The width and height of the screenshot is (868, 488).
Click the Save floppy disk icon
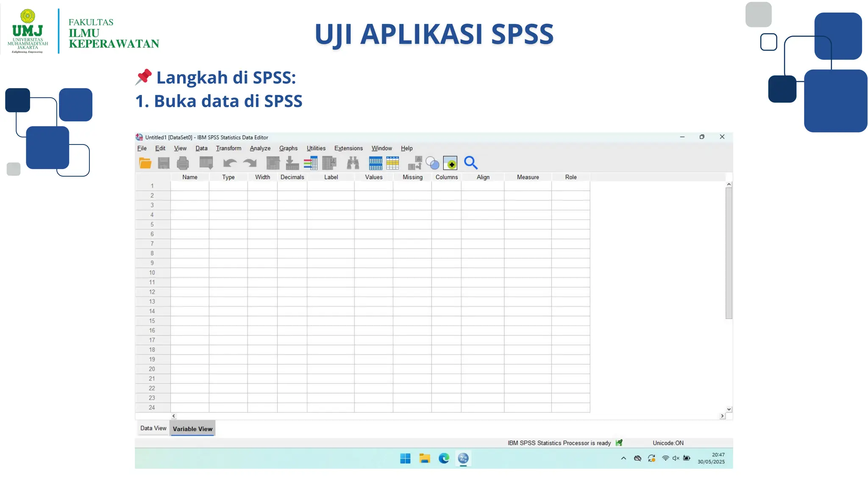164,163
